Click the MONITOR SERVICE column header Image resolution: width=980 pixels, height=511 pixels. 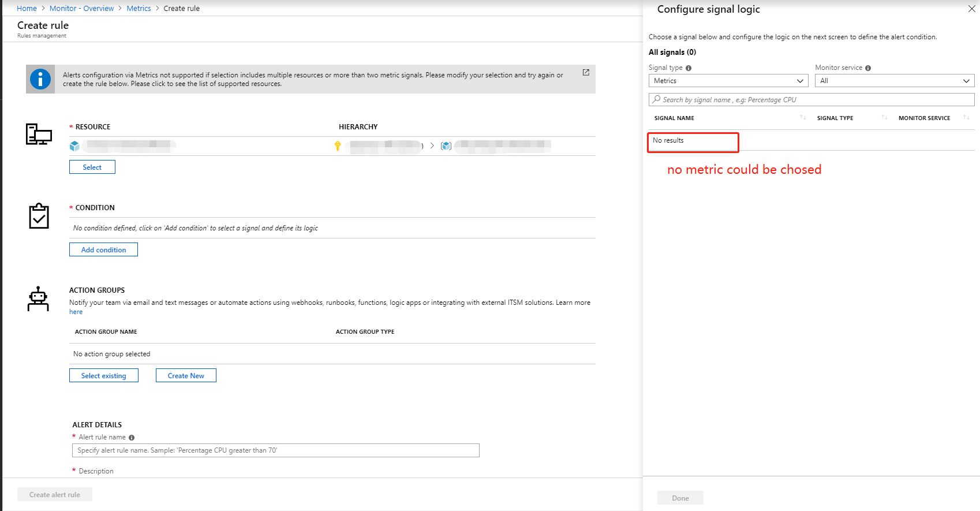(x=924, y=118)
